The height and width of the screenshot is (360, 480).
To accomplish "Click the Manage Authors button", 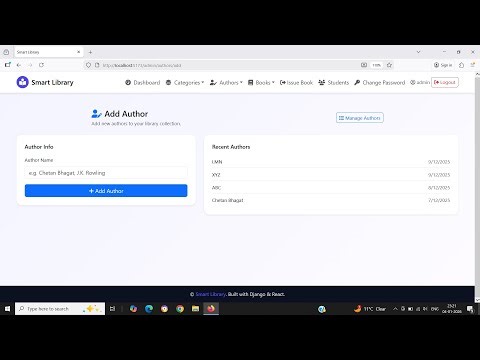I will tap(360, 118).
